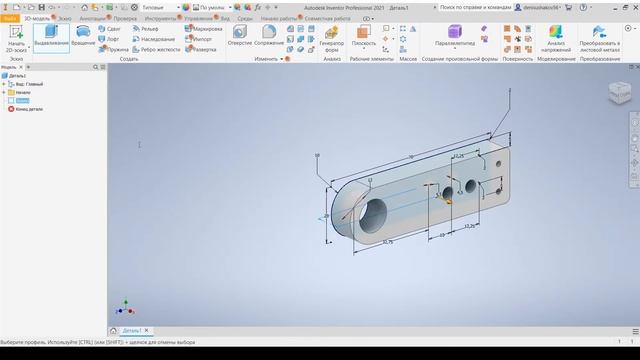Image resolution: width=640 pixels, height=360 pixels.
Task: Pick the Пружина (Coil) tool
Action: (113, 49)
